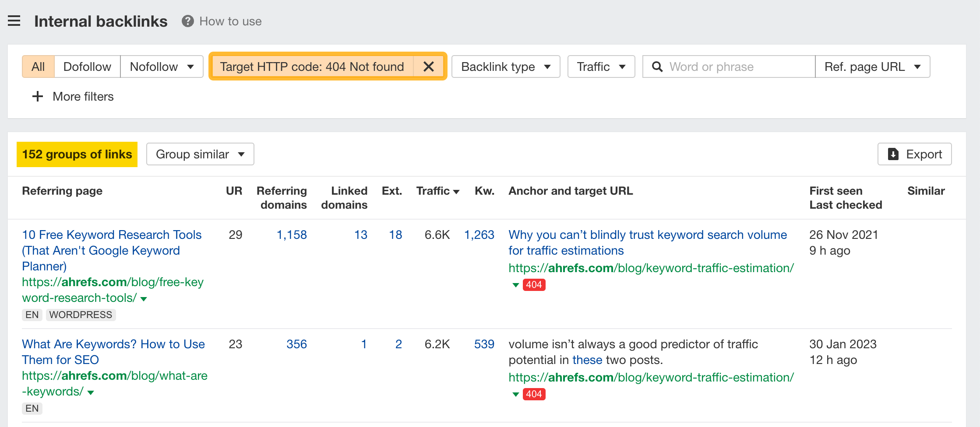Screen dimensions: 980x427
Task: Open the "these" anchor link
Action: [x=587, y=360]
